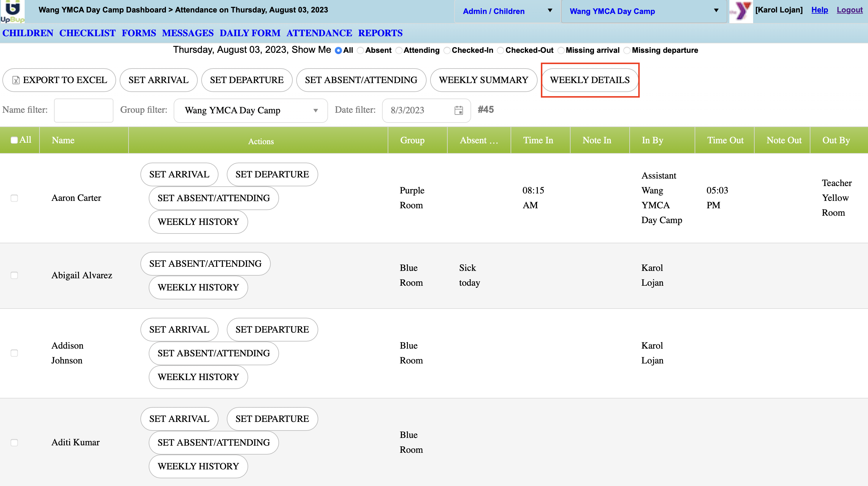Click the UpBup logo icon

pyautogui.click(x=12, y=11)
